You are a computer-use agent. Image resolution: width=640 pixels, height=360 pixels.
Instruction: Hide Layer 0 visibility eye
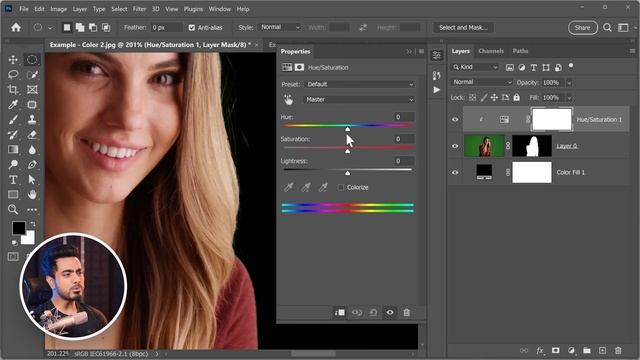click(455, 146)
